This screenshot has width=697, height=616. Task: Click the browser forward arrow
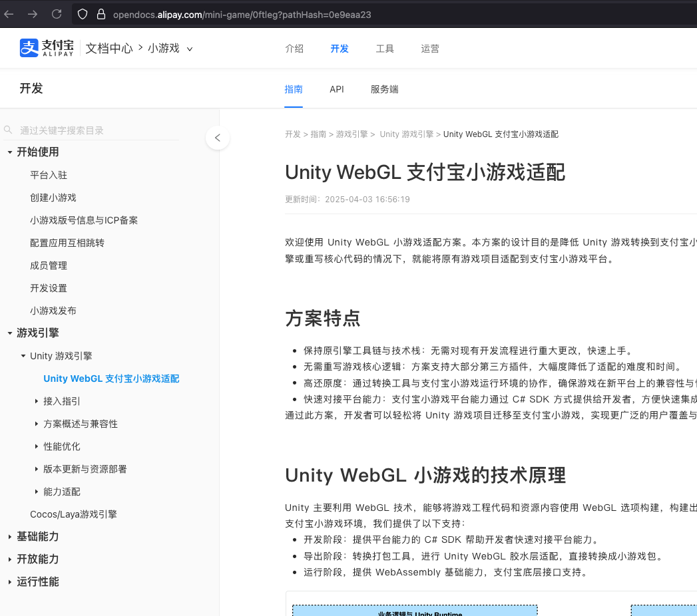tap(33, 14)
